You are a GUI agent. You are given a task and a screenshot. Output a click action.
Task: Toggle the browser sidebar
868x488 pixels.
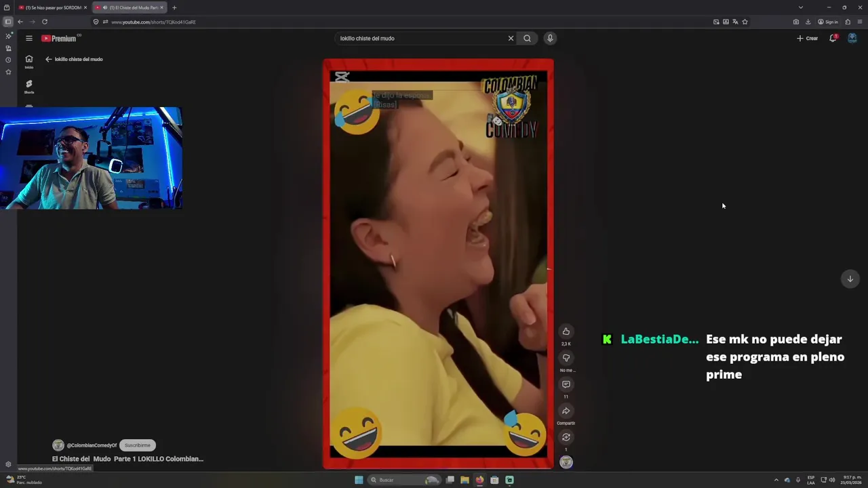7,22
